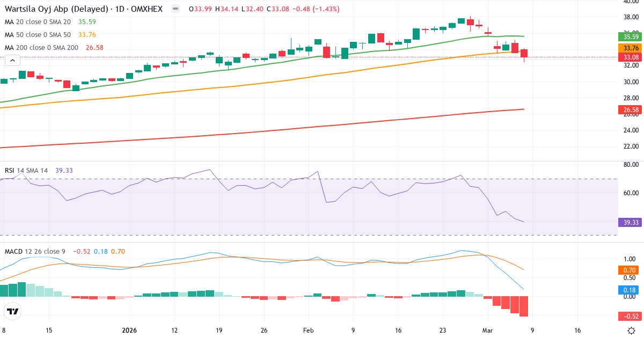
Task: Select the MA 200 indicator legend row
Action: point(42,47)
